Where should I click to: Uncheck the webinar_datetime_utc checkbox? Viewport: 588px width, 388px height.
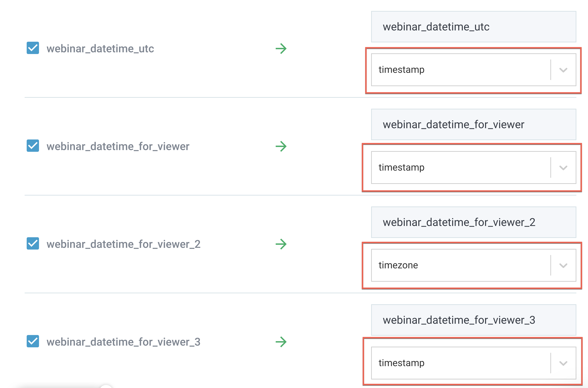click(x=33, y=48)
